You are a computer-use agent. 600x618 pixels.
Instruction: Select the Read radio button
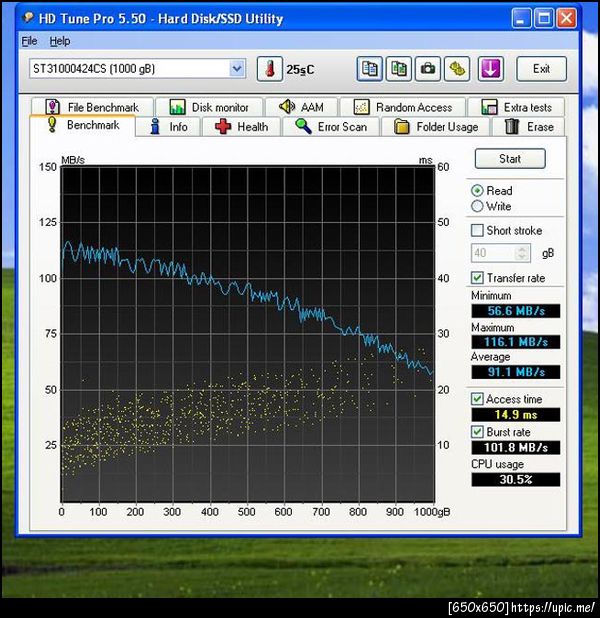tap(477, 191)
